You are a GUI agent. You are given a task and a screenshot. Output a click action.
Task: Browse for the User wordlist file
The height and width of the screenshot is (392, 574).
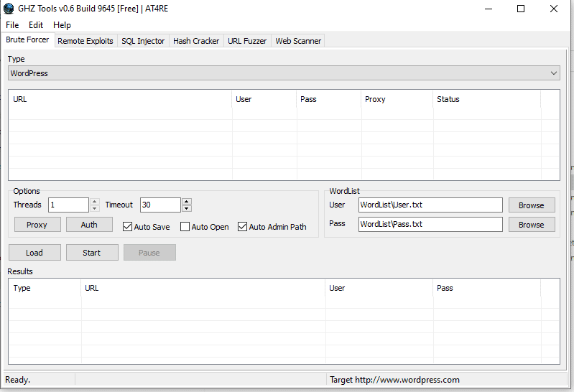(532, 205)
